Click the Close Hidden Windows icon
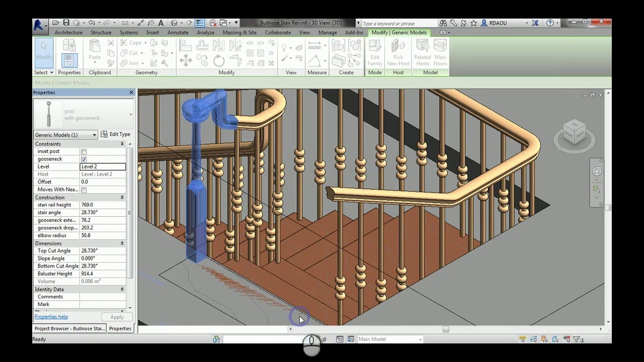644x362 pixels. point(213,23)
